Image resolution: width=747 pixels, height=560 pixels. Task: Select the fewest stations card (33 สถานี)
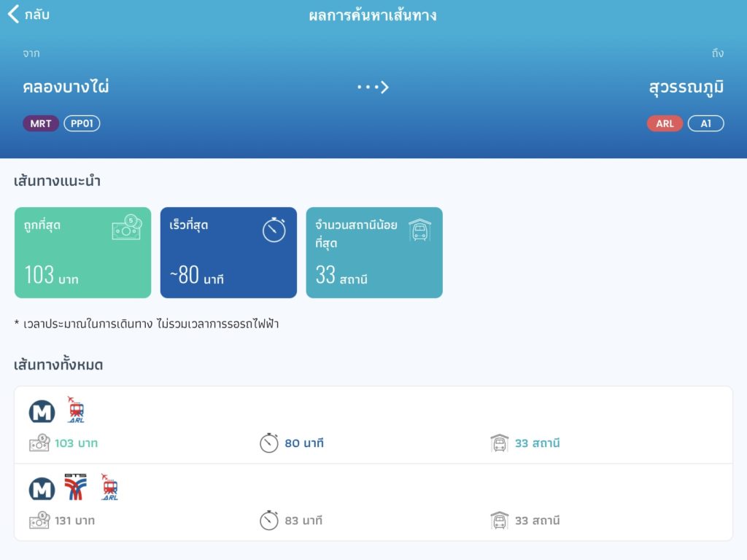(373, 252)
